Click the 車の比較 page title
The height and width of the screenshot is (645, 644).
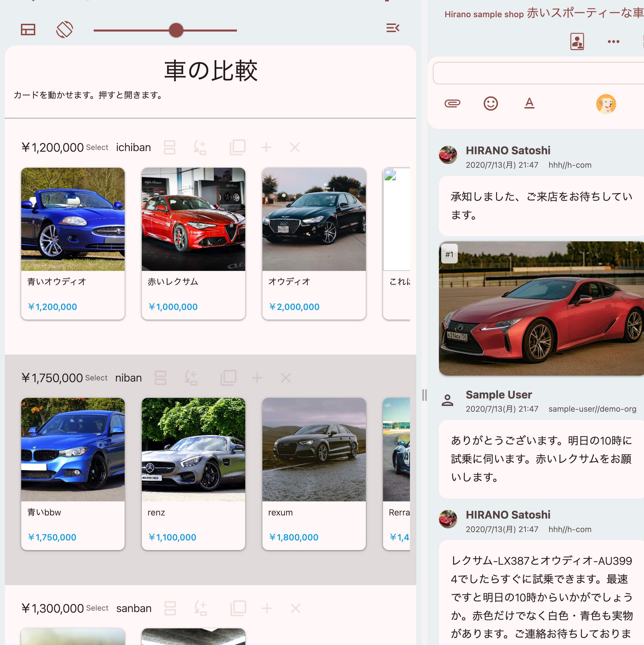[x=211, y=71]
